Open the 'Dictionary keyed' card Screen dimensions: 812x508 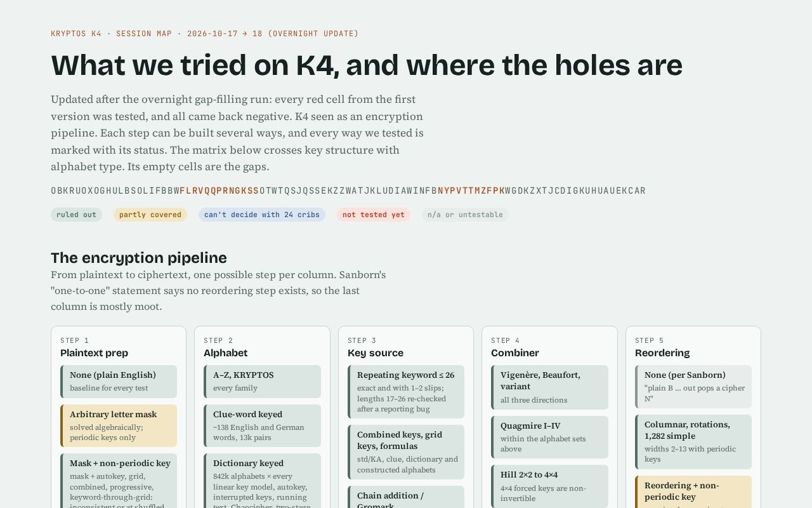click(262, 481)
